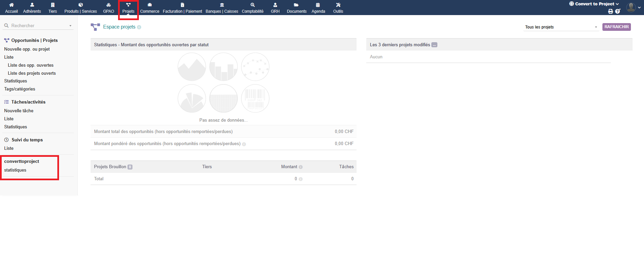This screenshot has width=644, height=259.
Task: Click the Banques | Caisses icon
Action: (x=222, y=5)
